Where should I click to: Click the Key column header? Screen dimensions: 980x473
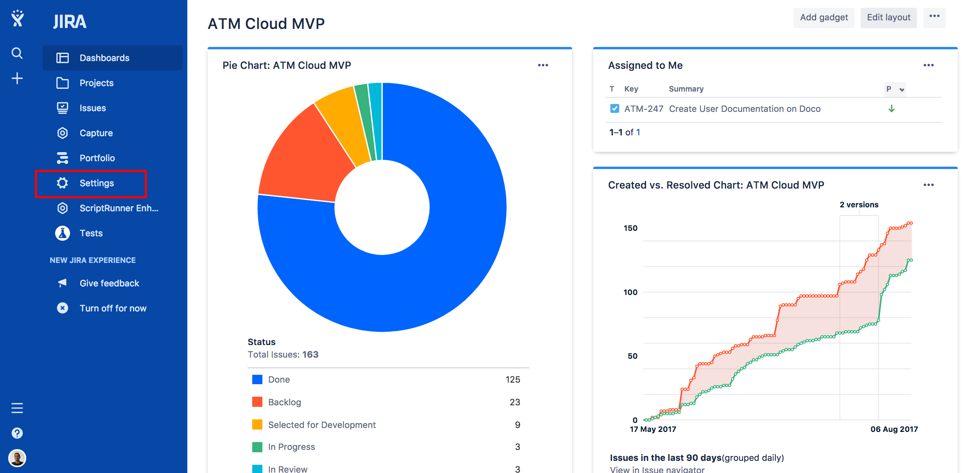click(631, 89)
